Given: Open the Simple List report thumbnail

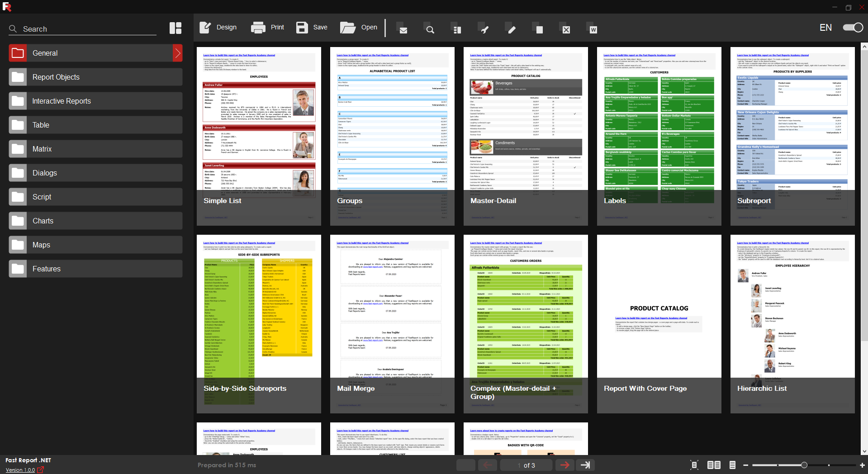Looking at the screenshot, I should tap(259, 136).
